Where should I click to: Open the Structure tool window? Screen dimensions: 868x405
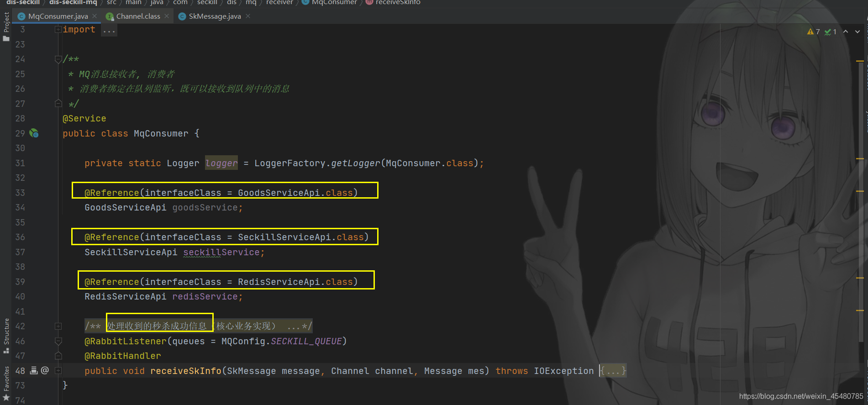(x=6, y=336)
